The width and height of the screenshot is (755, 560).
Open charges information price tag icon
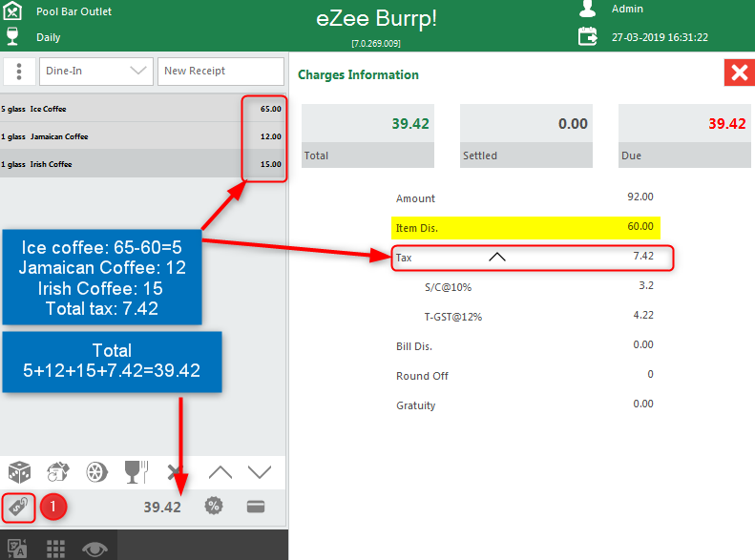click(18, 508)
